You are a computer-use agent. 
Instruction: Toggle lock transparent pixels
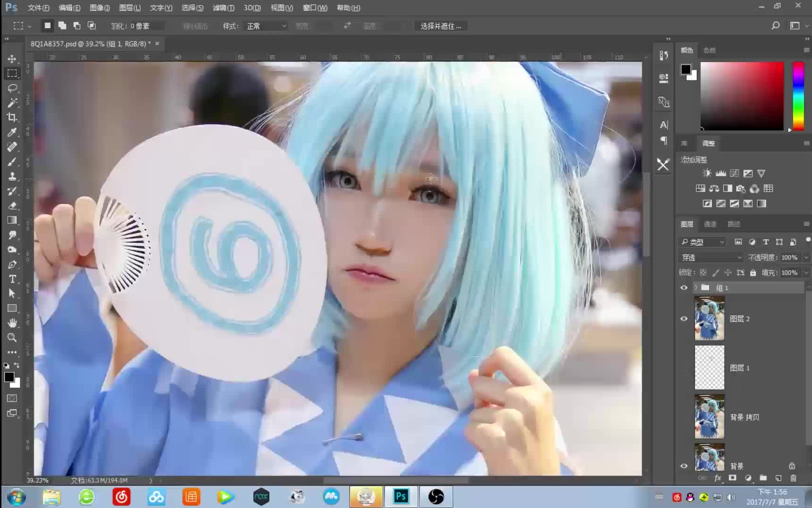pyautogui.click(x=703, y=272)
